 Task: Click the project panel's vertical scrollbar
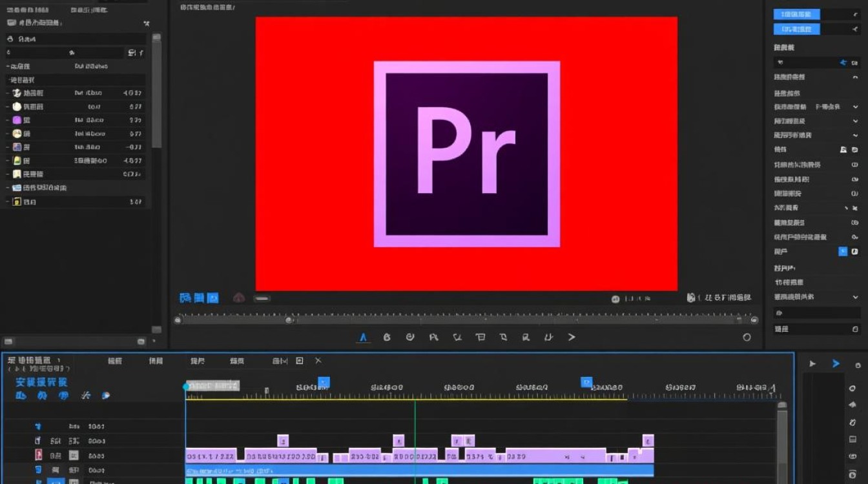tap(156, 90)
